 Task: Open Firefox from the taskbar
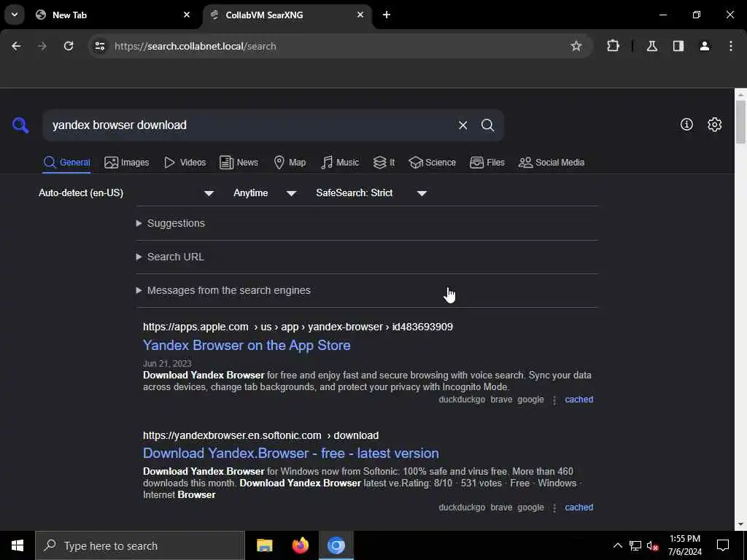click(x=300, y=545)
